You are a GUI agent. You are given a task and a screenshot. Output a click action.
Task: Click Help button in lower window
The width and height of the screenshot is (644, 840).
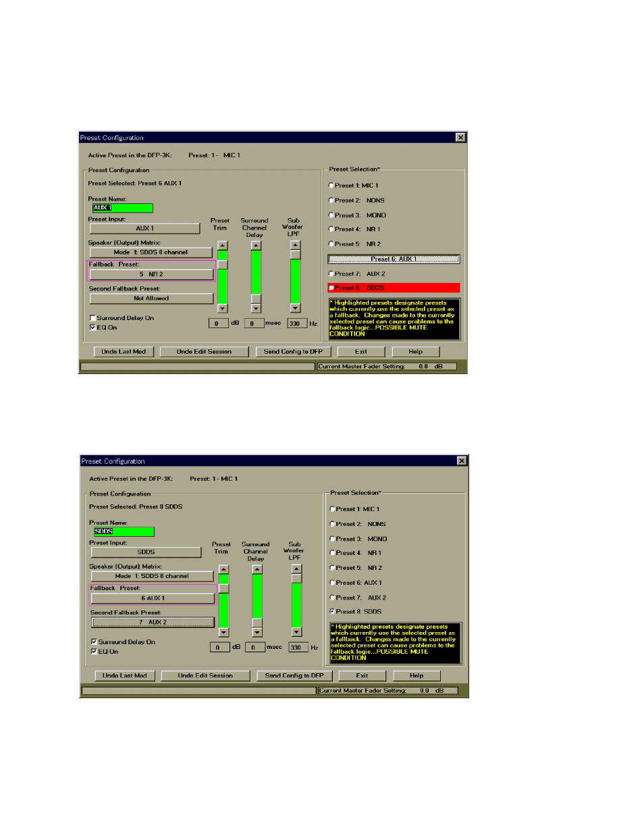[x=417, y=676]
